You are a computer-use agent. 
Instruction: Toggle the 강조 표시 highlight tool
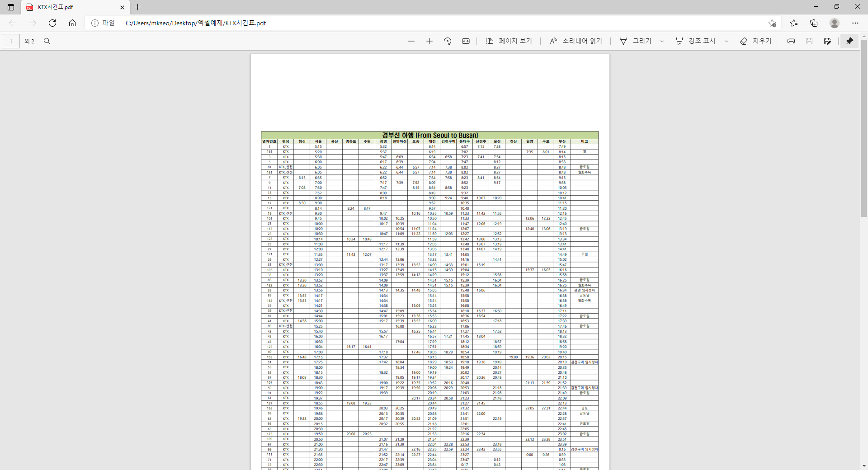click(695, 41)
